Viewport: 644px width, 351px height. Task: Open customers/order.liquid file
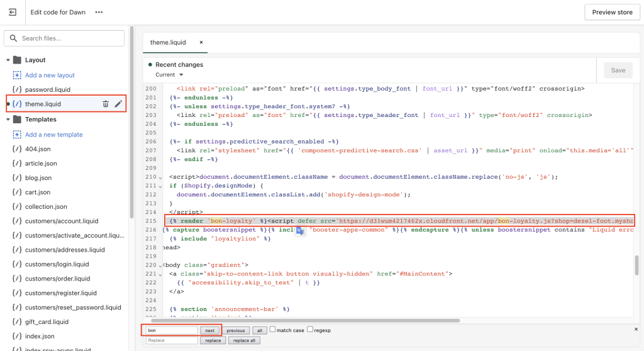click(57, 278)
